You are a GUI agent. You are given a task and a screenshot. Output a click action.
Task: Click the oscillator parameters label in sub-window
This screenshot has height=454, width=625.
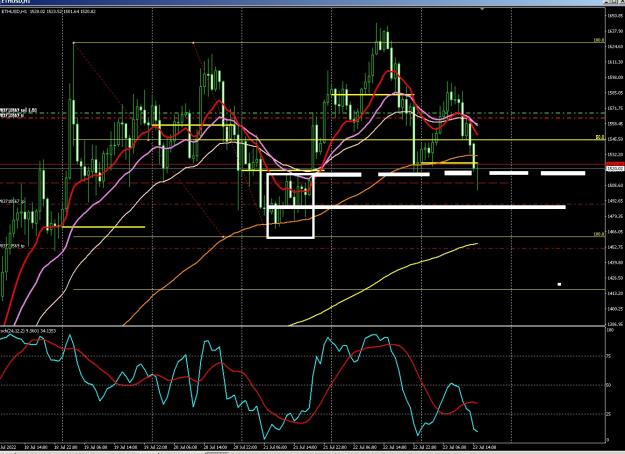[29, 331]
